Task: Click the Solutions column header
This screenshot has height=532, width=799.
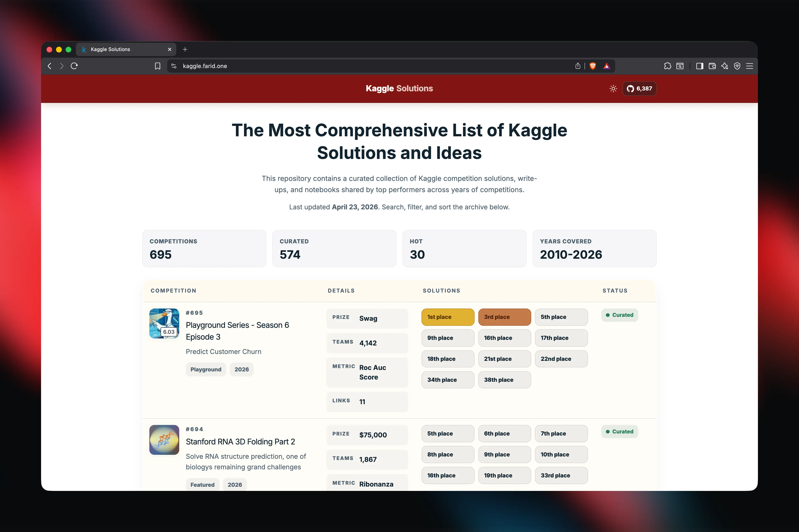Action: (x=442, y=290)
